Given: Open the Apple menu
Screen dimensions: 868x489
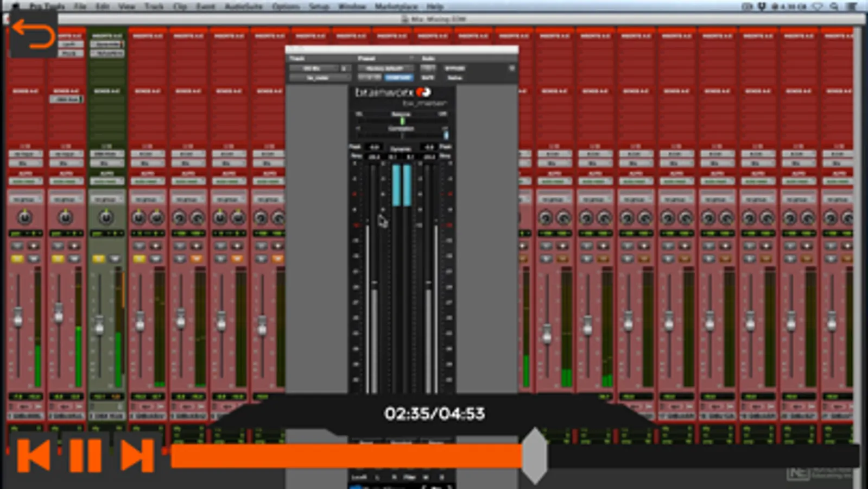Looking at the screenshot, I should click(x=16, y=7).
